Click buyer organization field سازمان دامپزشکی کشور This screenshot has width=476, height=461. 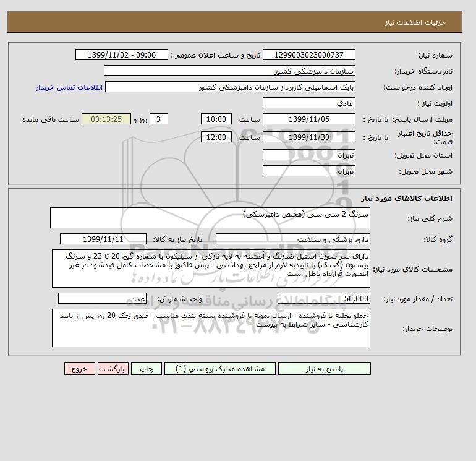coord(229,71)
